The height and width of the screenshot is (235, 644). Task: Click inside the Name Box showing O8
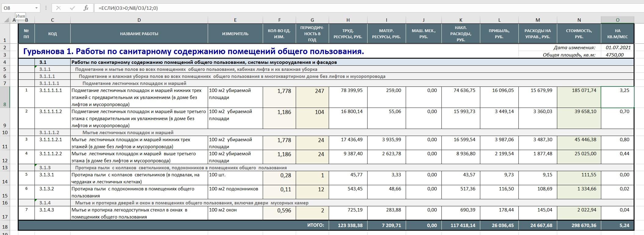click(18, 8)
